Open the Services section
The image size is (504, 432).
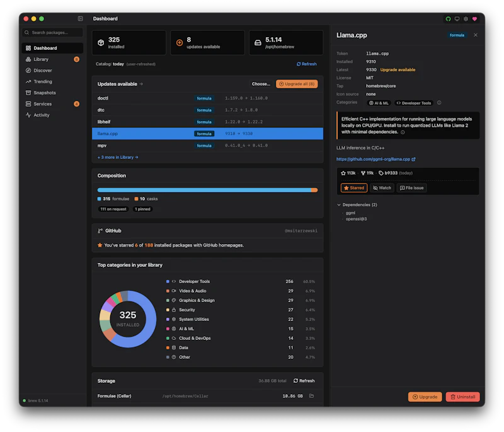pos(52,104)
